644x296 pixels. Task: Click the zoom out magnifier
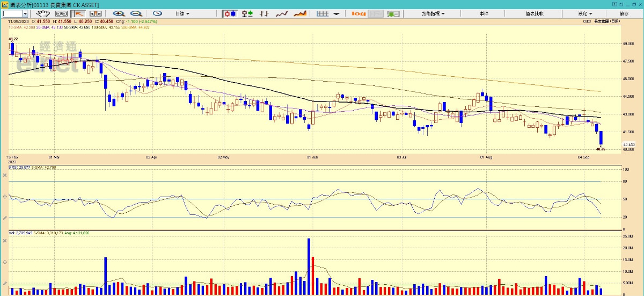click(x=136, y=13)
